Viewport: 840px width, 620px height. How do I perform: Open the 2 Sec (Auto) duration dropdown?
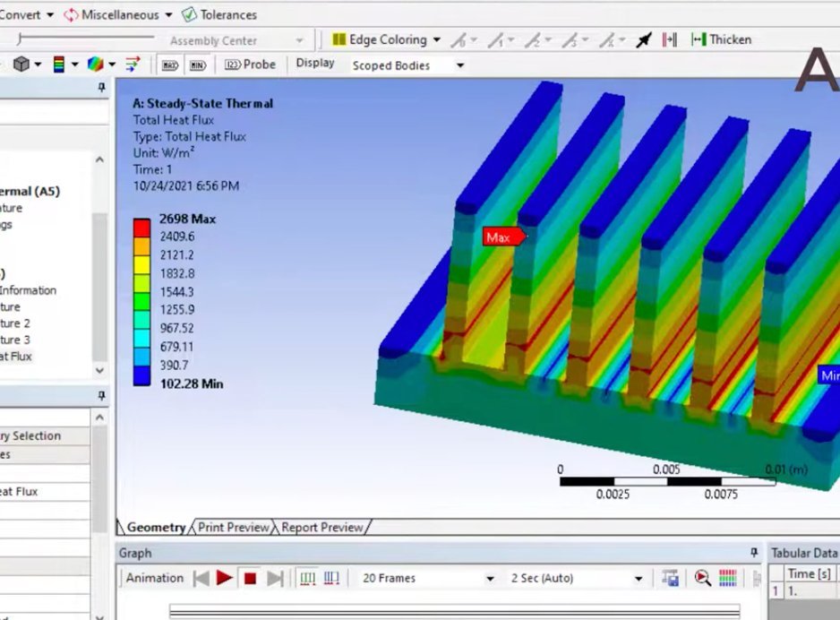tap(639, 579)
